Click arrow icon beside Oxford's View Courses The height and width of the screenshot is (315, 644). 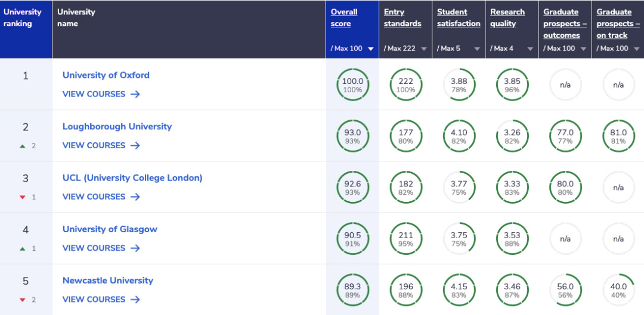tap(135, 94)
